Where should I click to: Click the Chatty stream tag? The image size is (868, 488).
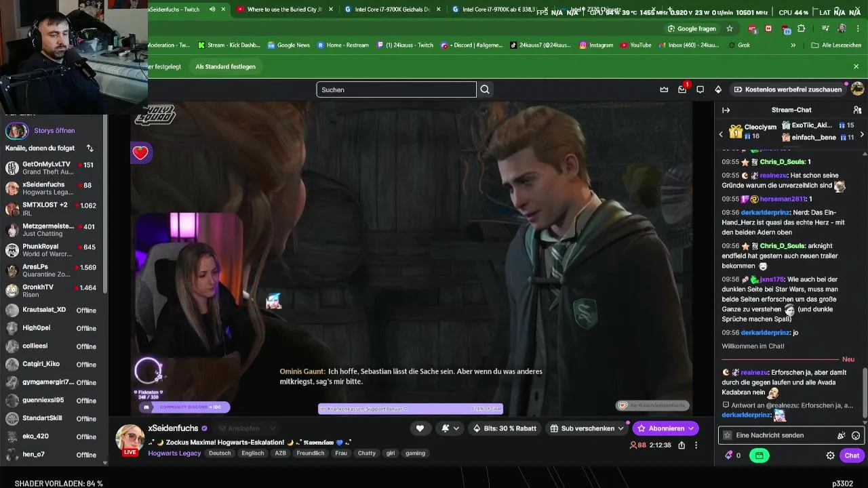point(366,453)
